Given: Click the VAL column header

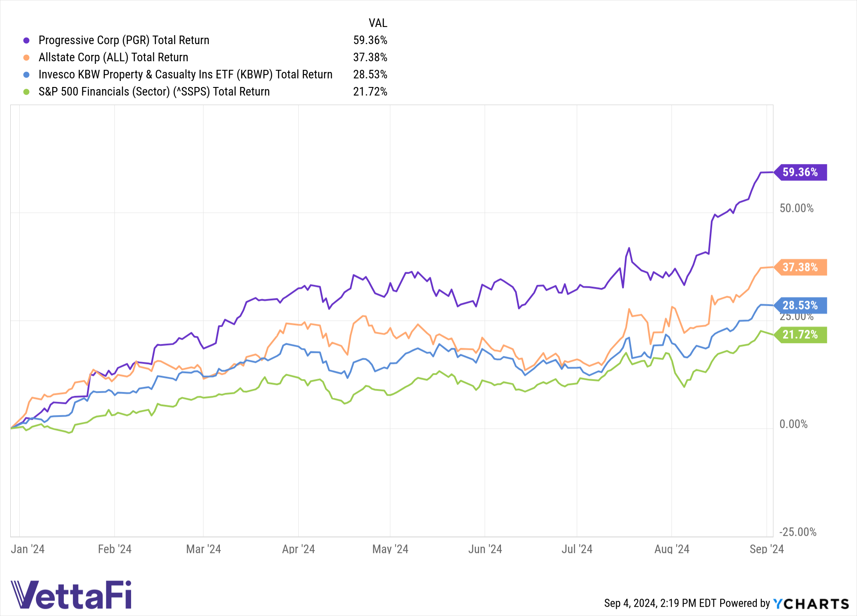Looking at the screenshot, I should [x=378, y=23].
